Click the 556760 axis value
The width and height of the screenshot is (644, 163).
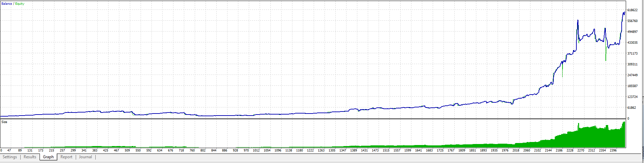tap(633, 21)
